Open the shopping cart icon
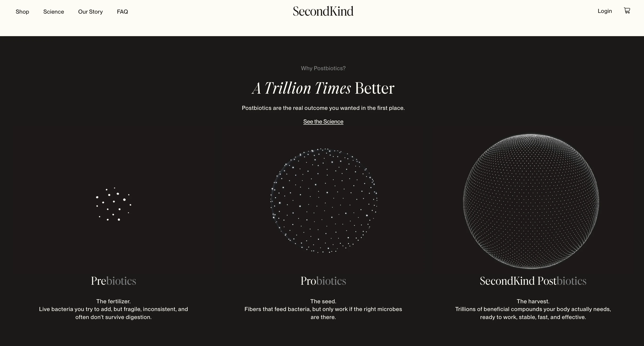The height and width of the screenshot is (346, 644). tap(627, 11)
